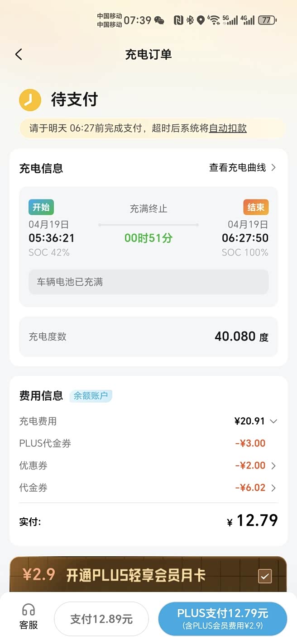
Task: Open the voucher -¥6.02 chevron
Action: [x=273, y=488]
